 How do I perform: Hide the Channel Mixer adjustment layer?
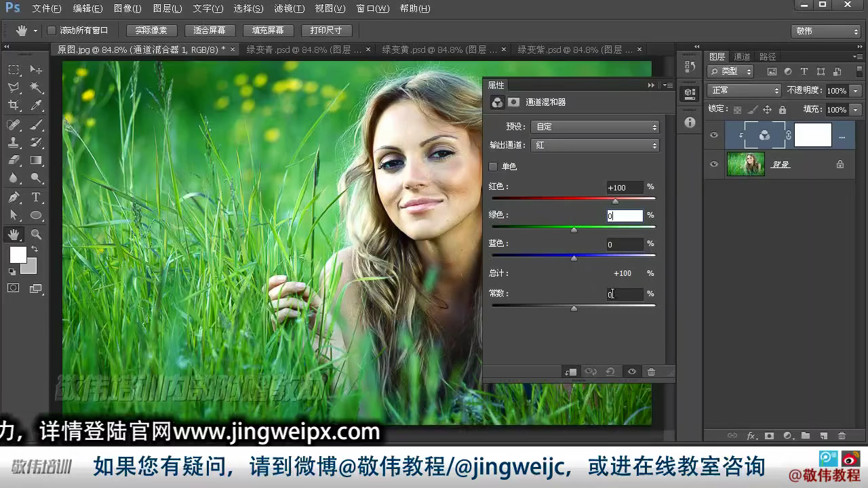click(713, 136)
